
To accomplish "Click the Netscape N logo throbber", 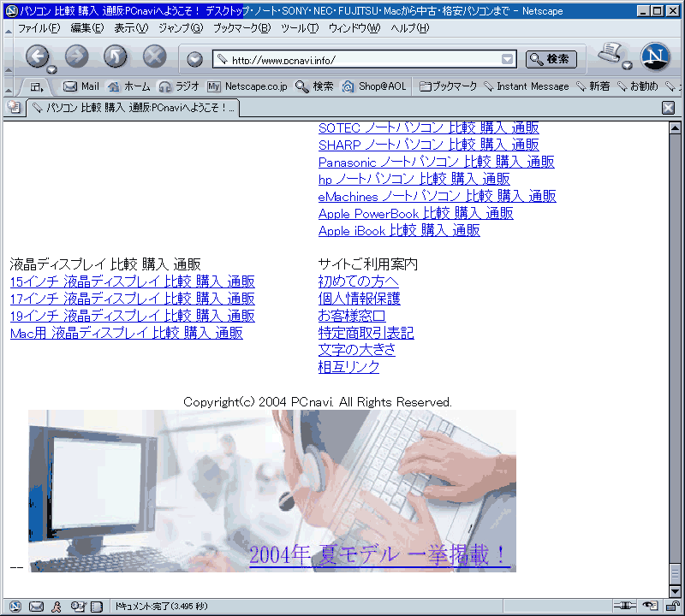I will coord(655,56).
